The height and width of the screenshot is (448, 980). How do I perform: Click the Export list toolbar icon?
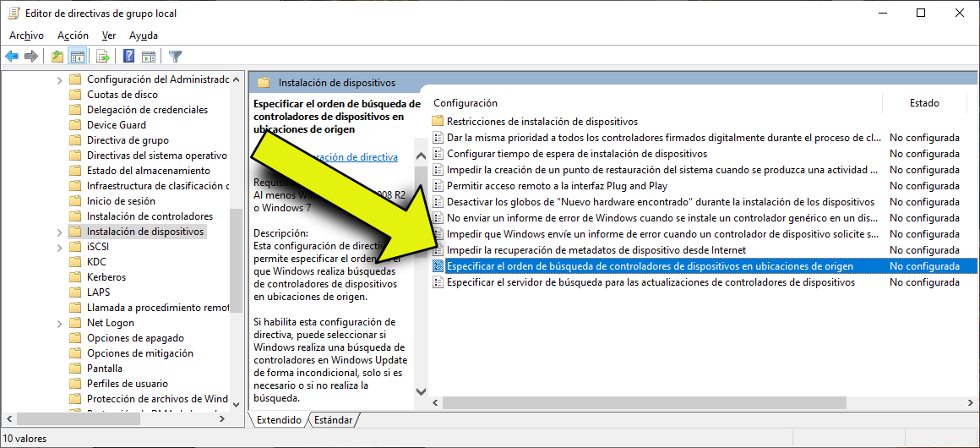tap(104, 57)
